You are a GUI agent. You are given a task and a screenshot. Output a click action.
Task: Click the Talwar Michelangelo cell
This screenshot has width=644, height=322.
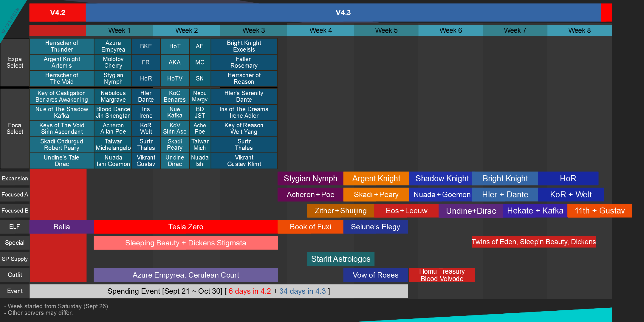[x=113, y=145]
